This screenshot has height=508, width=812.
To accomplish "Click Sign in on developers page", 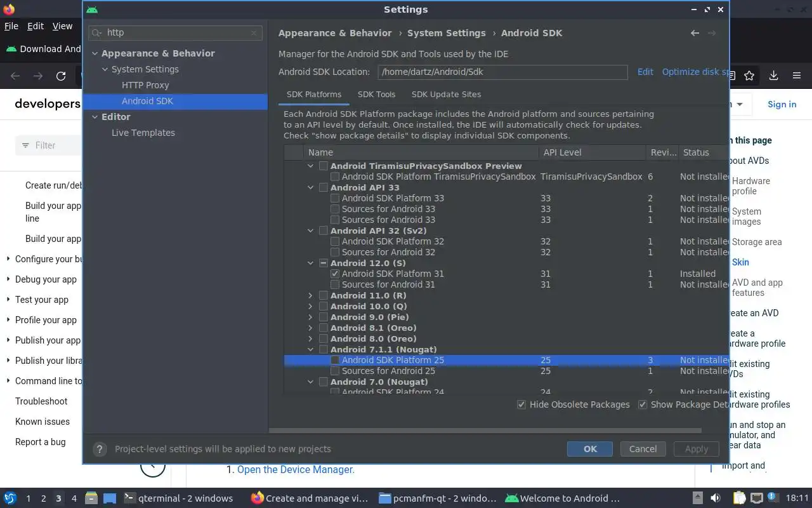I will pyautogui.click(x=782, y=104).
